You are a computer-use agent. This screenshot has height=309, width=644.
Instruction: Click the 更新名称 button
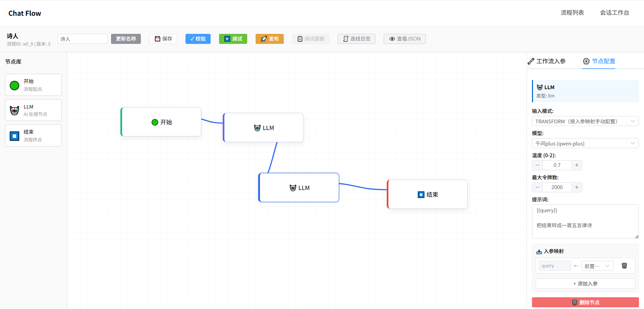coord(126,39)
